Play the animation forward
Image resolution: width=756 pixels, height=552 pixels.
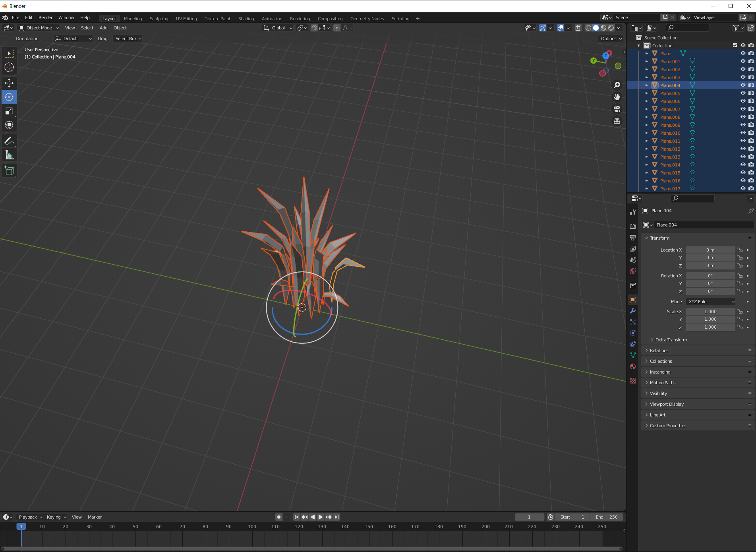point(321,517)
